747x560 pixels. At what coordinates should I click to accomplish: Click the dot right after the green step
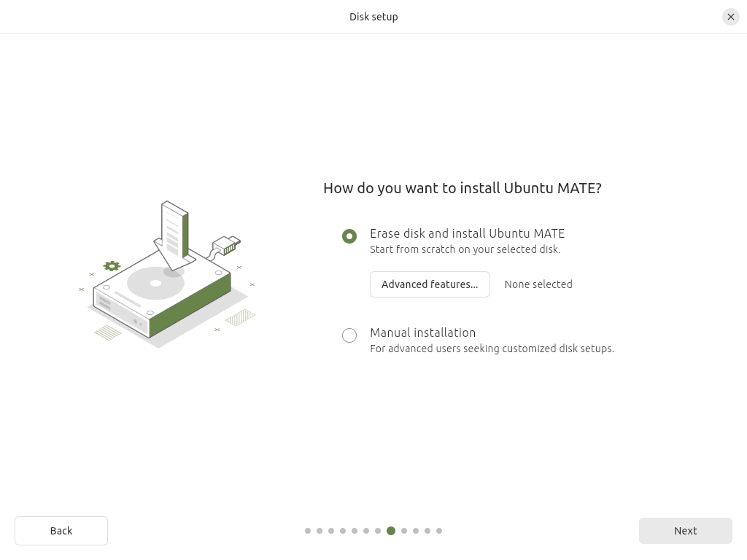click(x=404, y=531)
